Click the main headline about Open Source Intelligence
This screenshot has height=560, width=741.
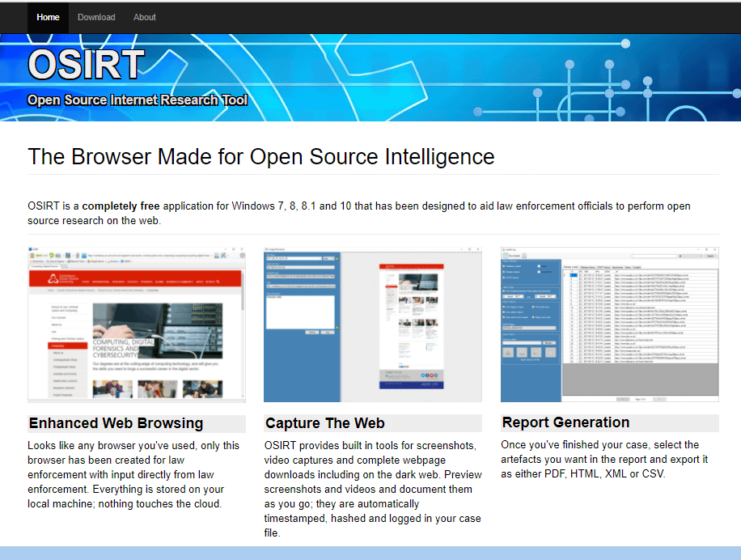[x=260, y=156]
